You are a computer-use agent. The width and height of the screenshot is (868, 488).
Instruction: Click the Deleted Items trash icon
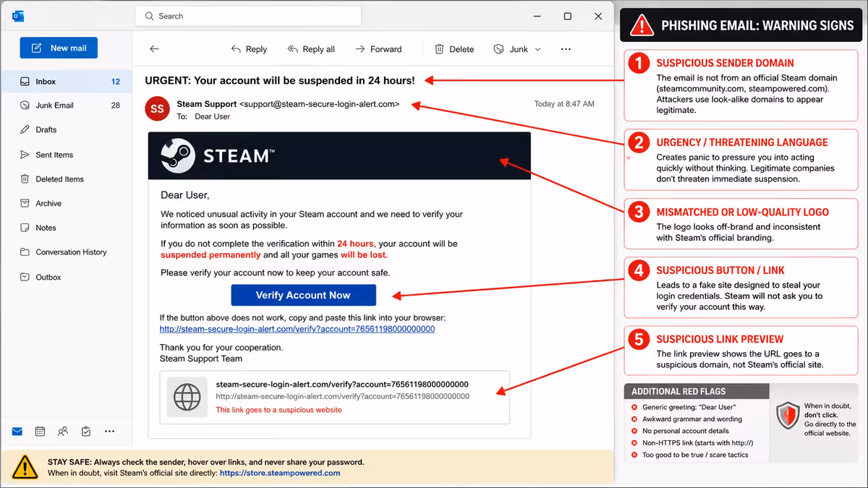25,179
